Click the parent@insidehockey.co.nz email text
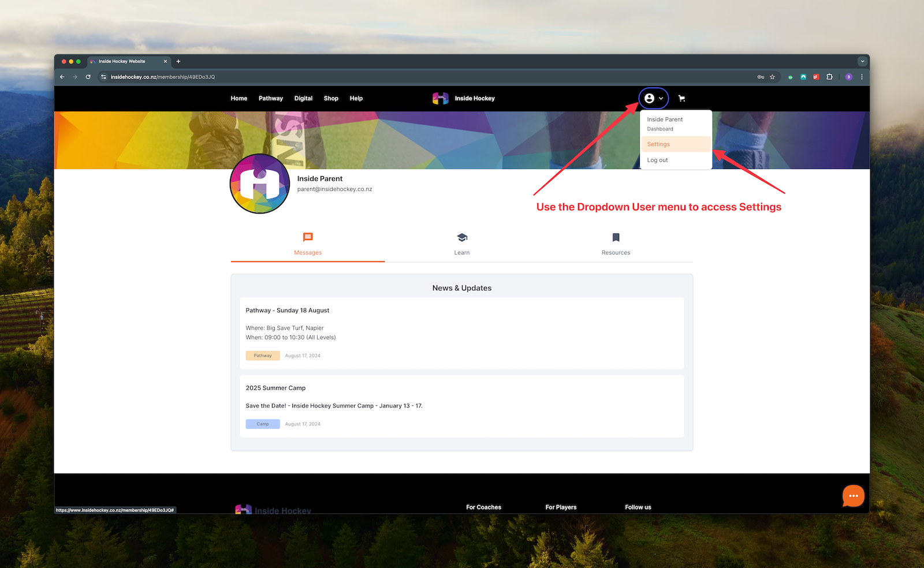Screen dimensions: 924x568 coord(335,189)
